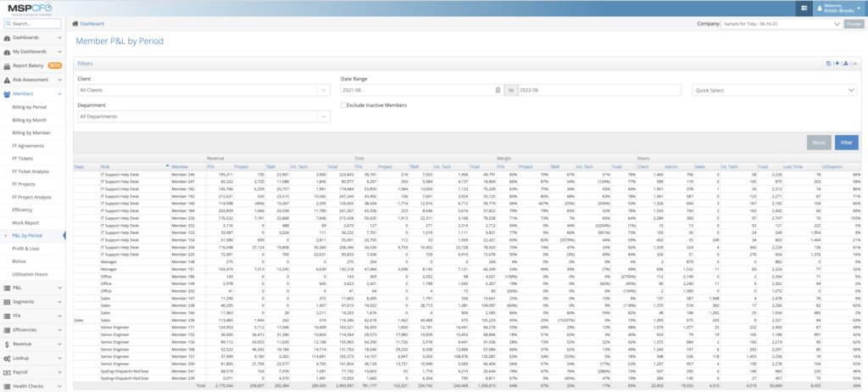Click the sidebar Search input field
The width and height of the screenshot is (868, 392).
pyautogui.click(x=33, y=24)
